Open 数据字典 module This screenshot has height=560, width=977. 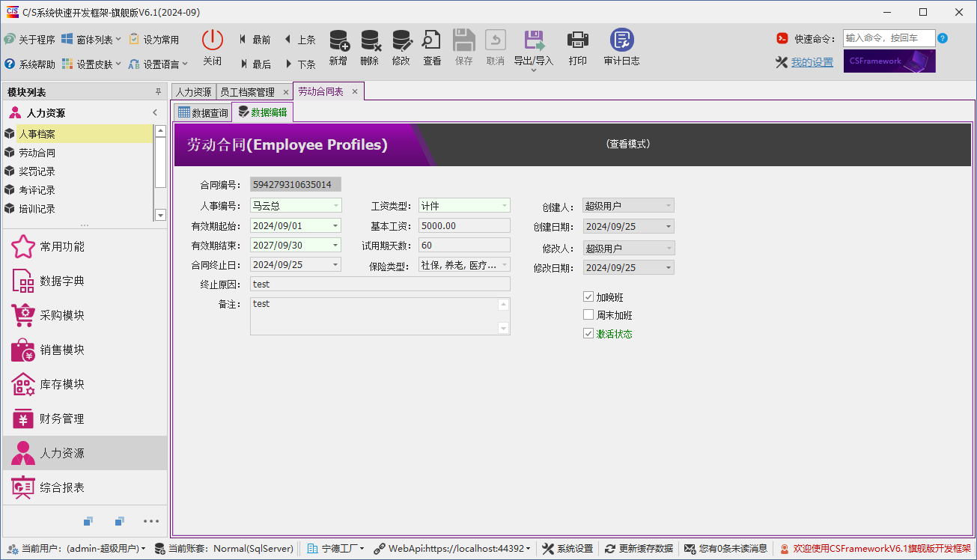tap(85, 281)
